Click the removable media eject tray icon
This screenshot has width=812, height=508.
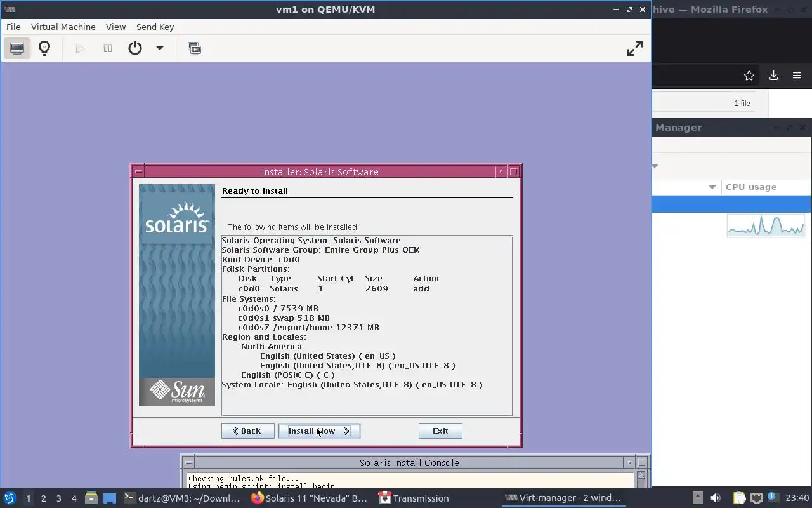[x=697, y=498]
